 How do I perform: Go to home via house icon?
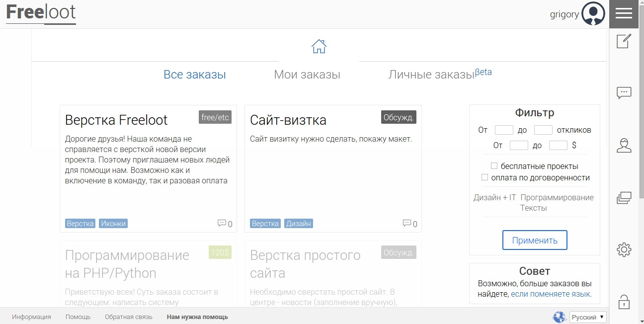[x=319, y=47]
